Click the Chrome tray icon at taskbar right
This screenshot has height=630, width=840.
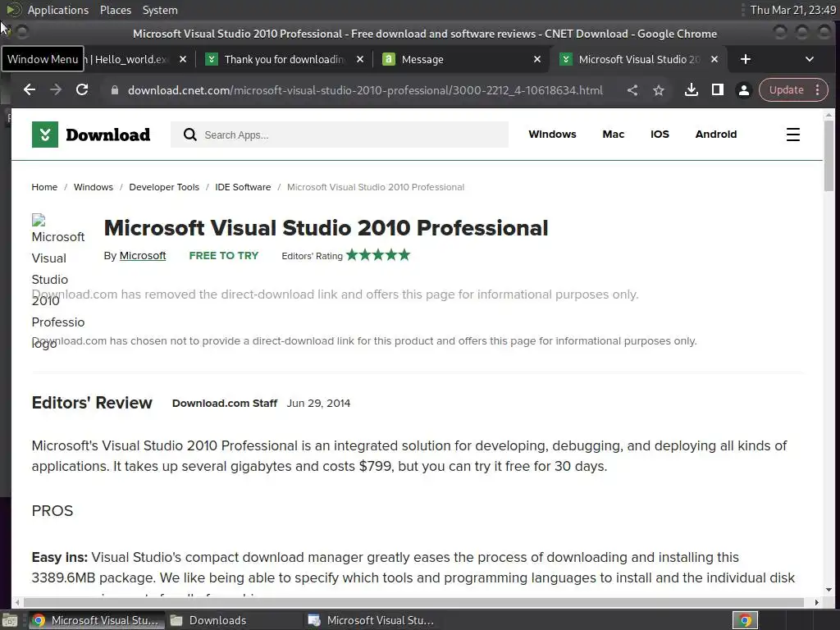pos(745,620)
